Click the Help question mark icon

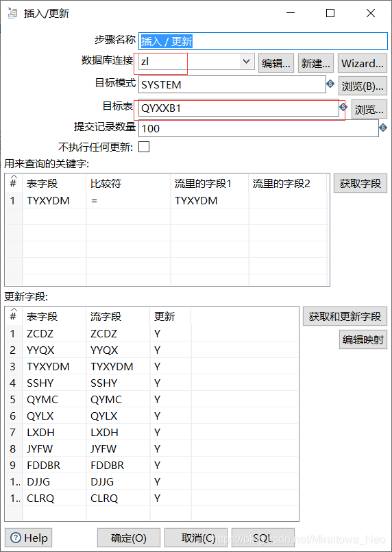click(16, 538)
